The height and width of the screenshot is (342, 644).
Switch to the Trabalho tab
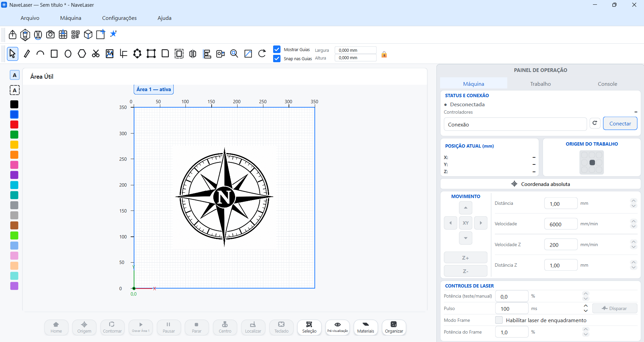[x=540, y=84]
